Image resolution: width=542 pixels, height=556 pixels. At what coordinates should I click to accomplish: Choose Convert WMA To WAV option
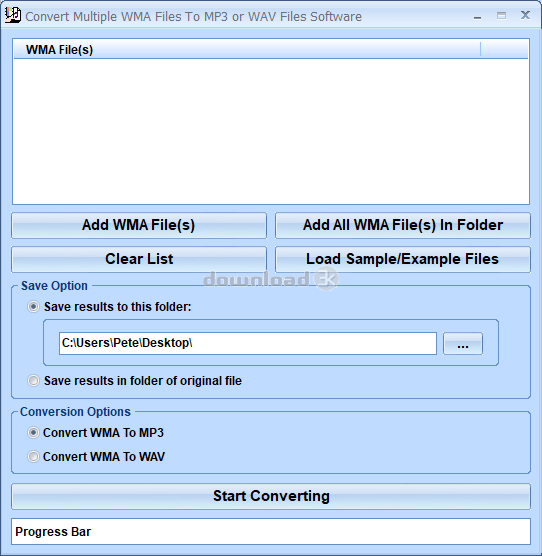[x=33, y=456]
